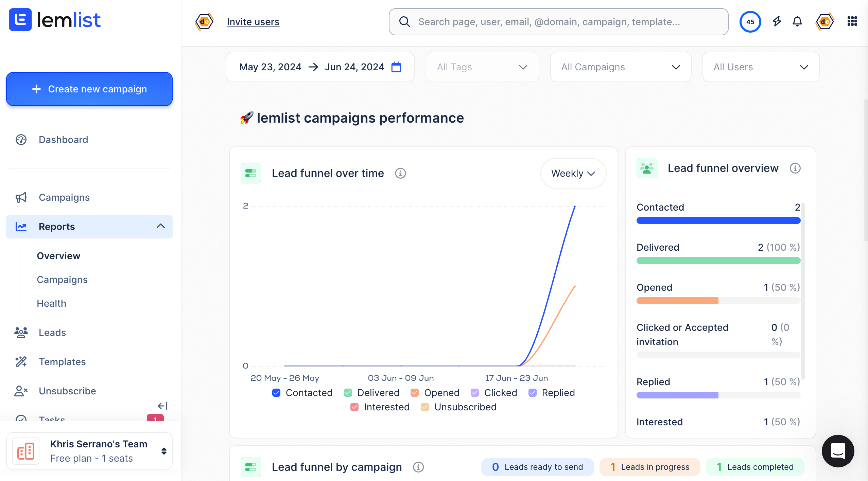This screenshot has height=481, width=868.
Task: Expand the All Campaigns dropdown
Action: click(x=621, y=67)
